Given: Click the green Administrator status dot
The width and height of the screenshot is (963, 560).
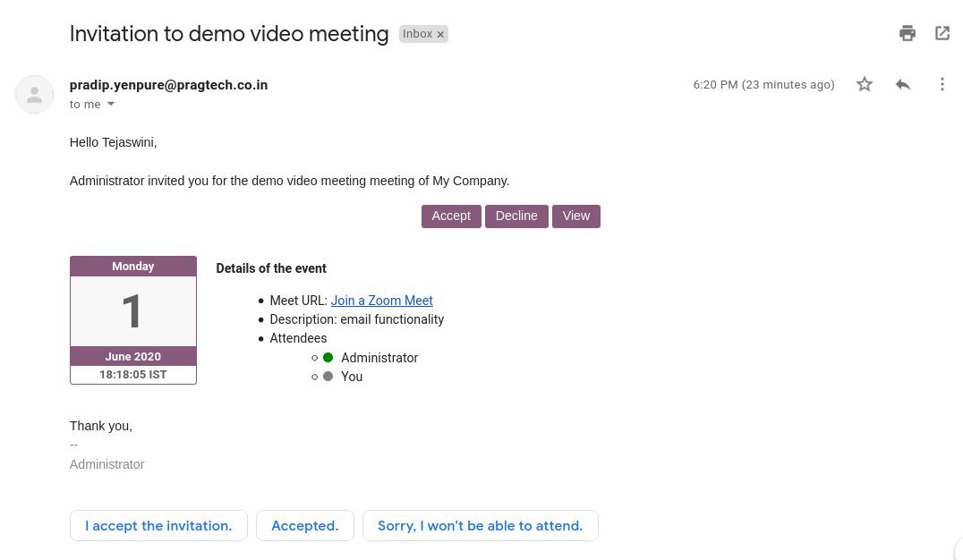Looking at the screenshot, I should (328, 358).
